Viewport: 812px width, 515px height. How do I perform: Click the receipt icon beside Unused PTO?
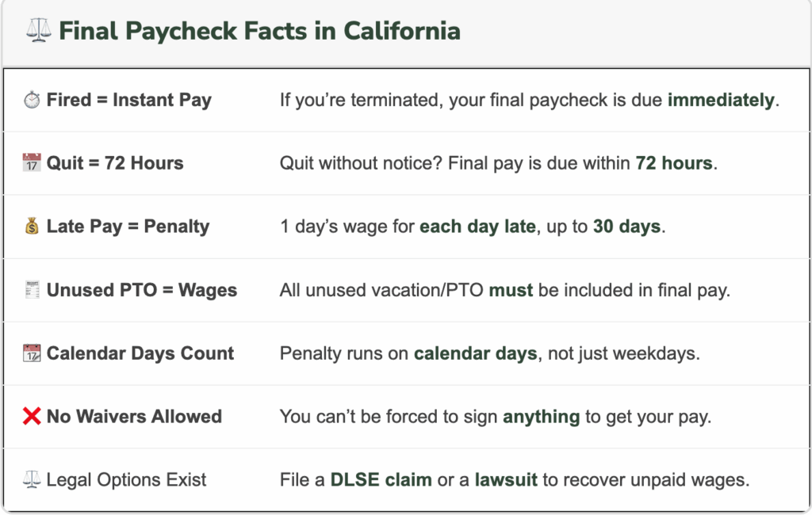(x=32, y=290)
